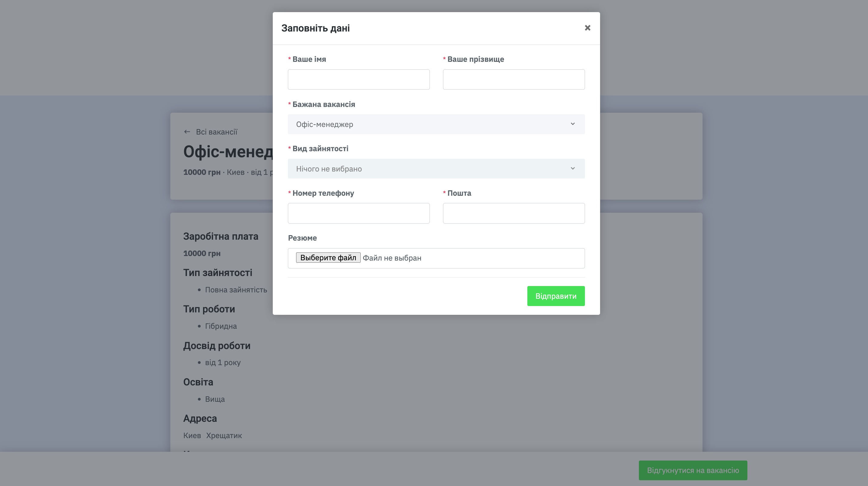Click the Заробітна плата heading
Viewport: 868px width, 486px height.
click(221, 236)
